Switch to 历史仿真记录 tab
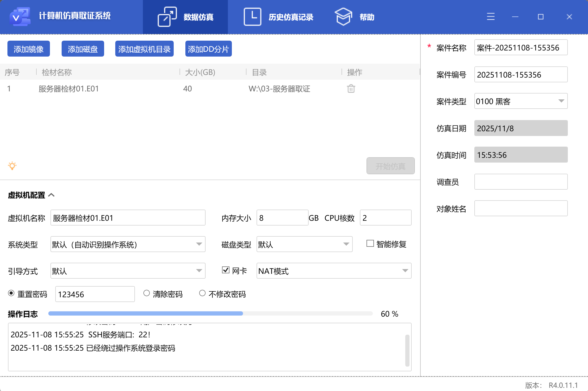 291,17
